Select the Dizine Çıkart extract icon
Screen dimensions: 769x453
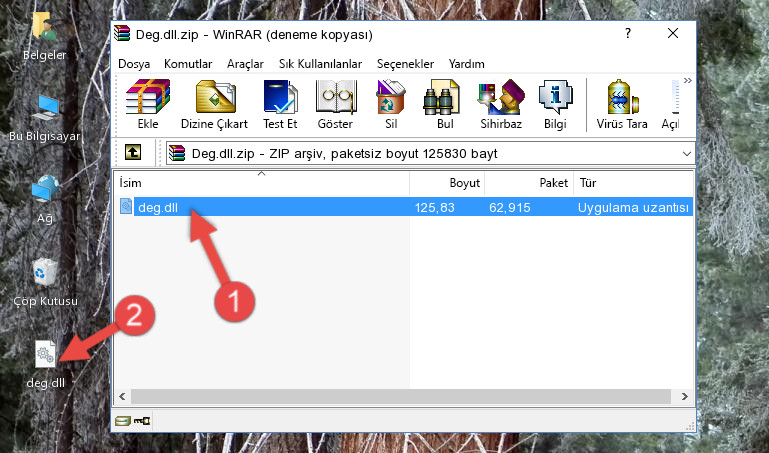(214, 104)
